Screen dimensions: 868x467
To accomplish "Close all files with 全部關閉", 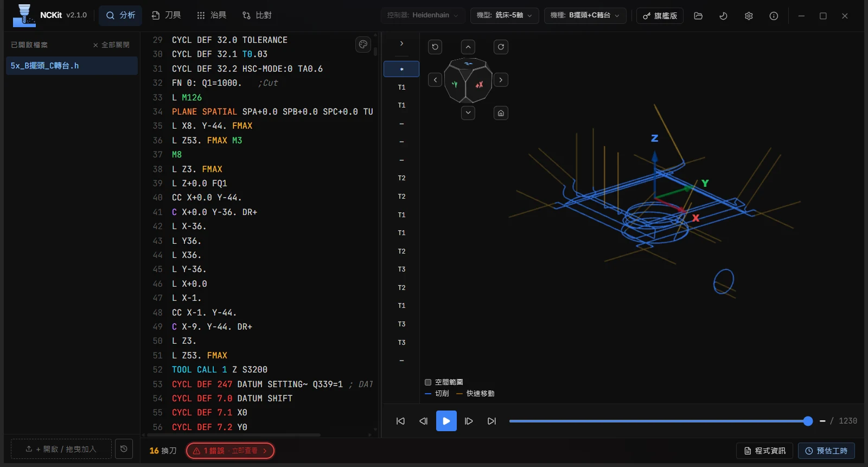I will point(111,45).
